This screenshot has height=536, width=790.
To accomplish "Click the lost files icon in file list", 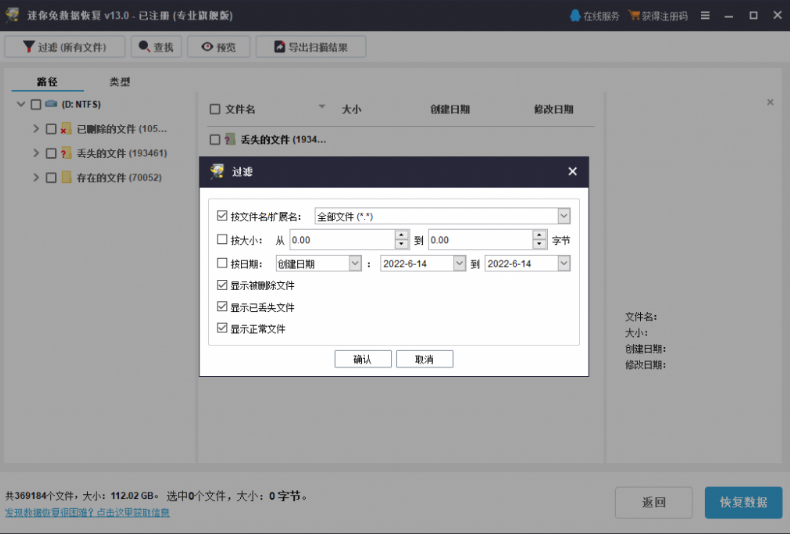I will [230, 140].
